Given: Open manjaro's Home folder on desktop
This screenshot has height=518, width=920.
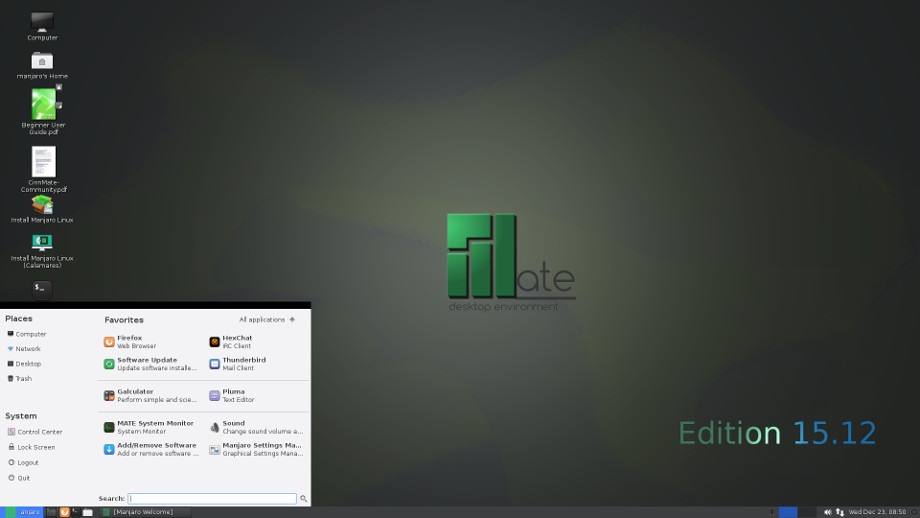Looking at the screenshot, I should [42, 65].
